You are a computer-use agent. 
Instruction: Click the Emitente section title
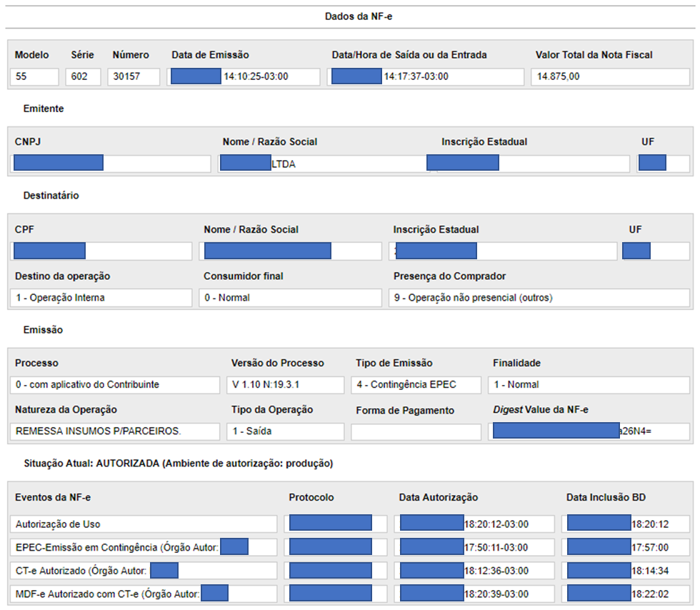pos(44,109)
